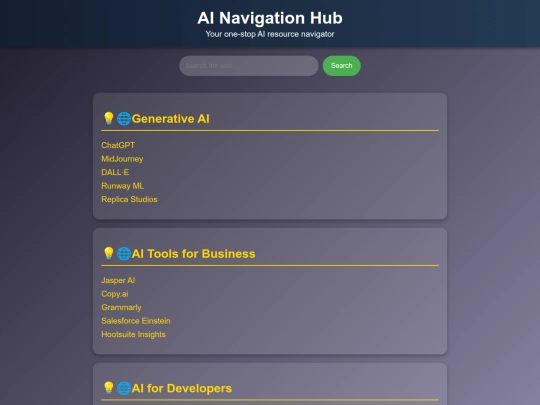Viewport: 540px width, 405px height.
Task: Click the green Search button
Action: pos(341,66)
